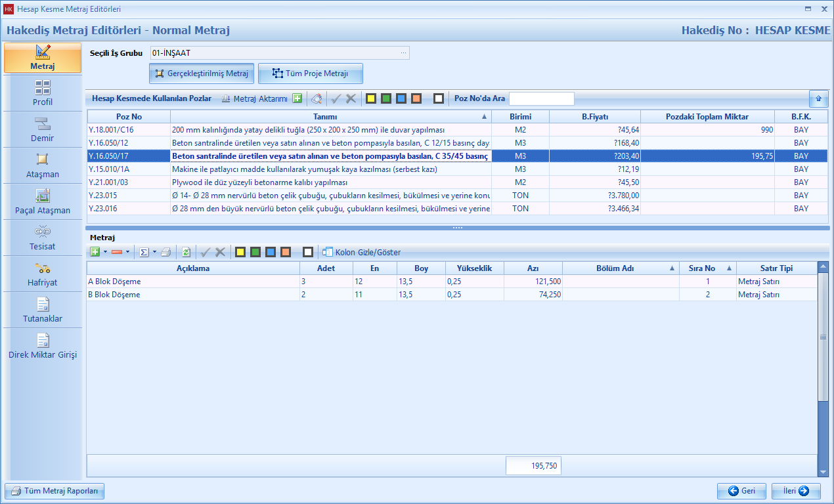
Task: Pick yellow color swatch in Metraj toolbar
Action: pos(240,252)
